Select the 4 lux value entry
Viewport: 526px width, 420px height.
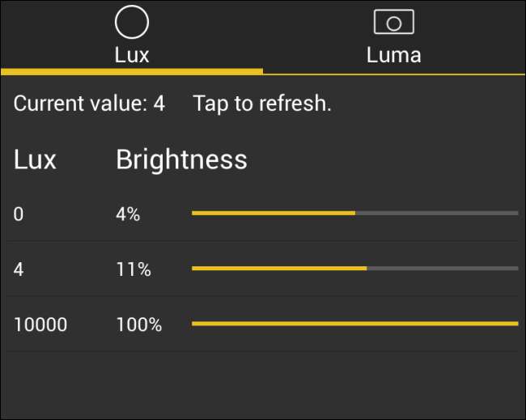pyautogui.click(x=19, y=269)
